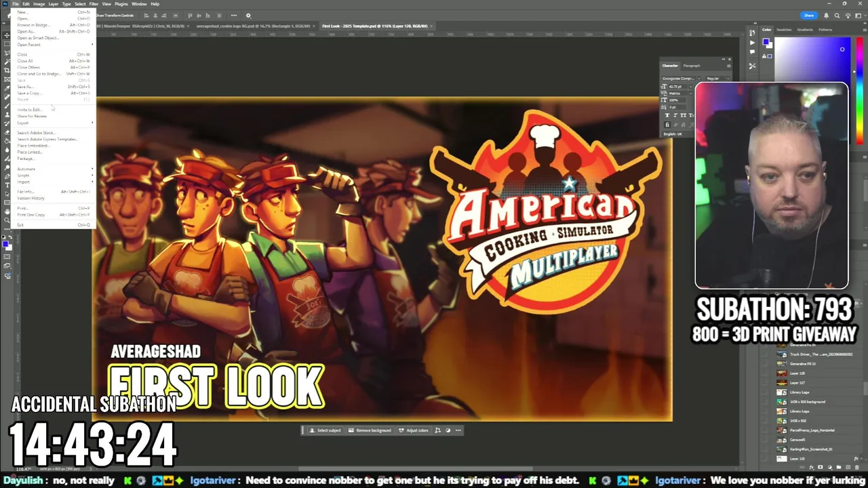Toggle Faux Bold in Character panel
The width and height of the screenshot is (868, 488).
[667, 115]
